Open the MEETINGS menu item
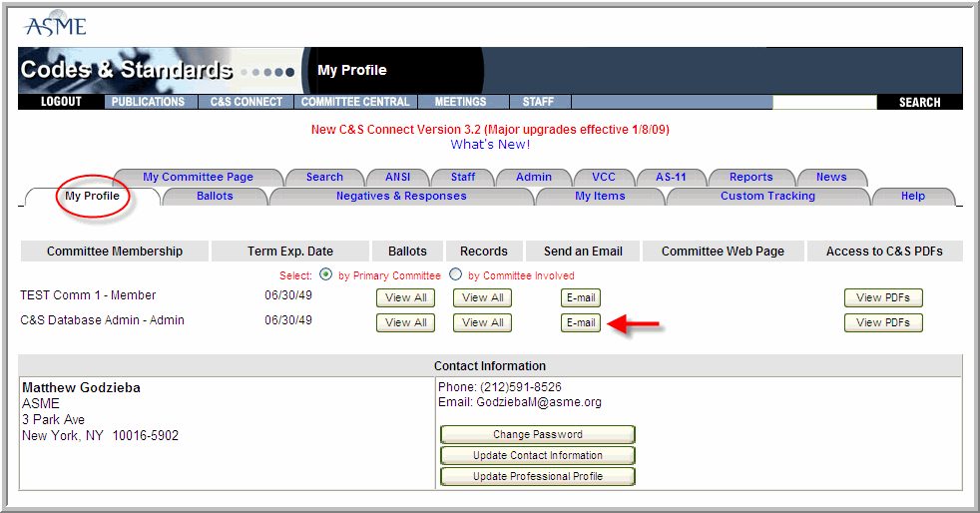The height and width of the screenshot is (513, 980). click(461, 102)
